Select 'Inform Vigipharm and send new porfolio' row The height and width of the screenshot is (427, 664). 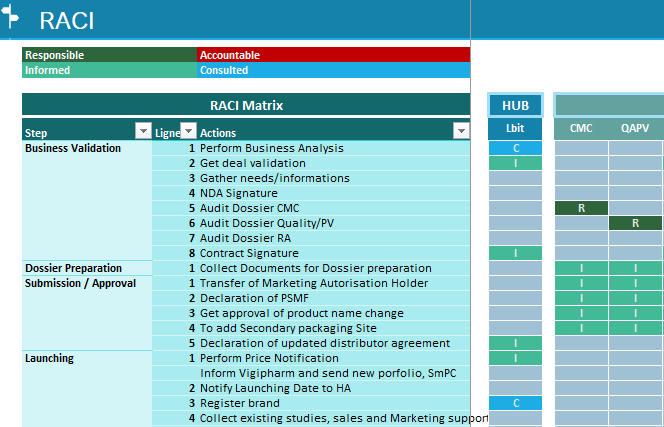click(334, 373)
